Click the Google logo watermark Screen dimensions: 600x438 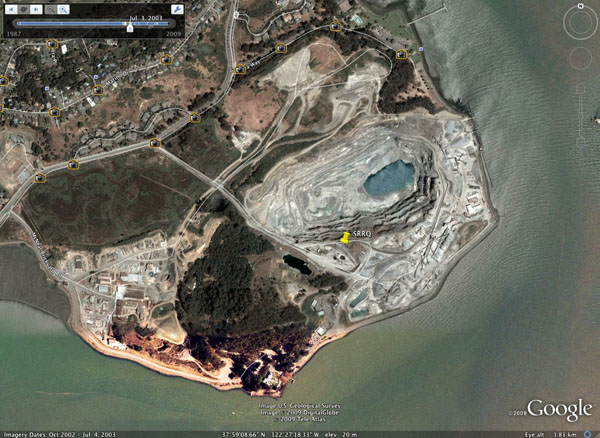pyautogui.click(x=559, y=409)
